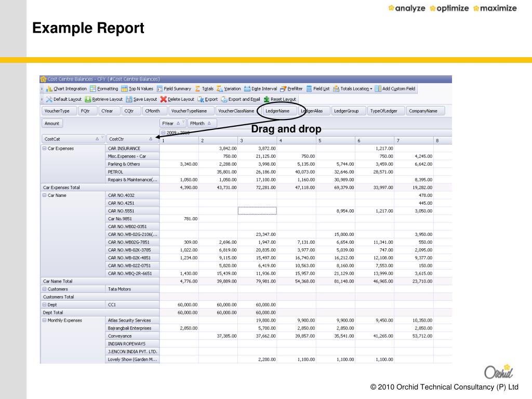Click Save Layout
532x399 pixels.
(141, 99)
